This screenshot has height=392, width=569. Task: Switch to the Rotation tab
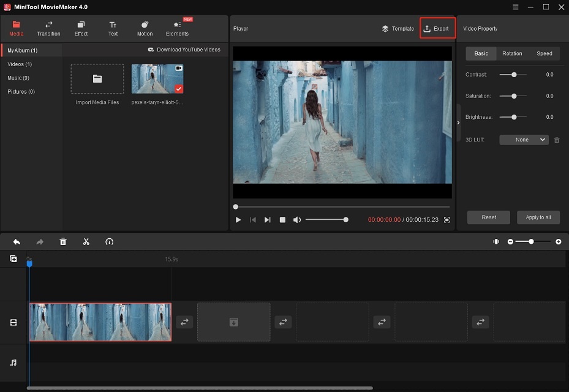512,53
